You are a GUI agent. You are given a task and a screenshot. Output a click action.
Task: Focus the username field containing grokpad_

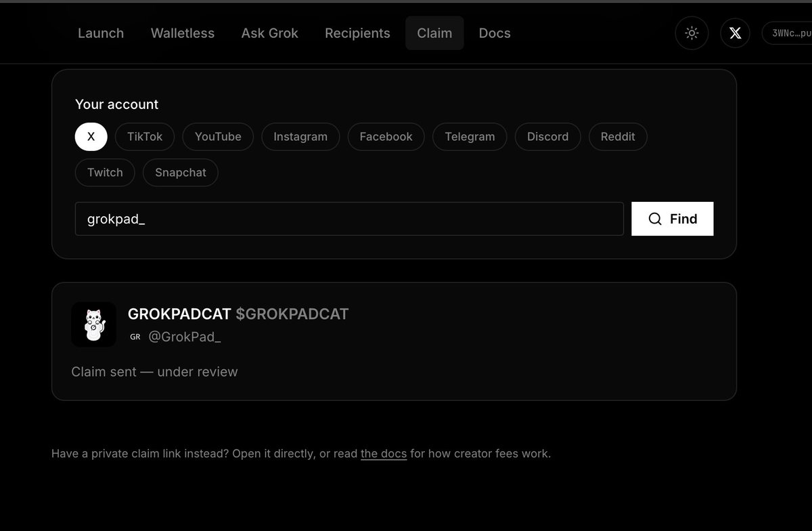[x=349, y=219]
